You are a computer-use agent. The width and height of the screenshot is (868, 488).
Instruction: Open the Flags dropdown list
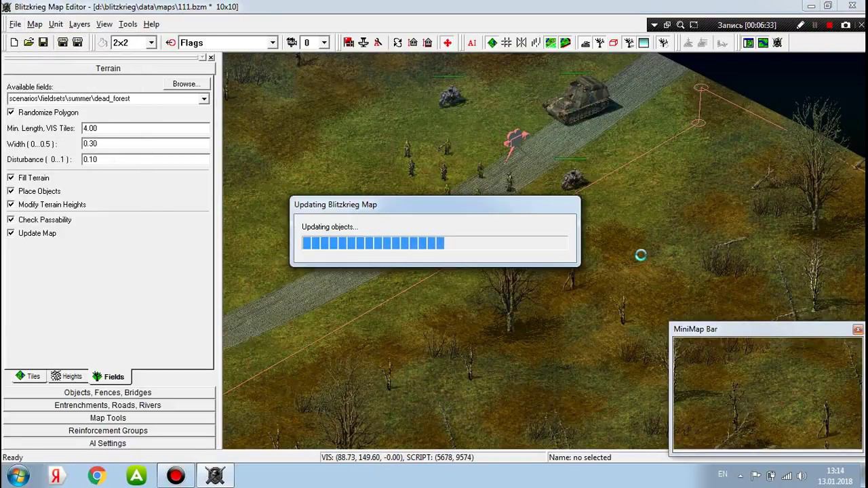273,43
